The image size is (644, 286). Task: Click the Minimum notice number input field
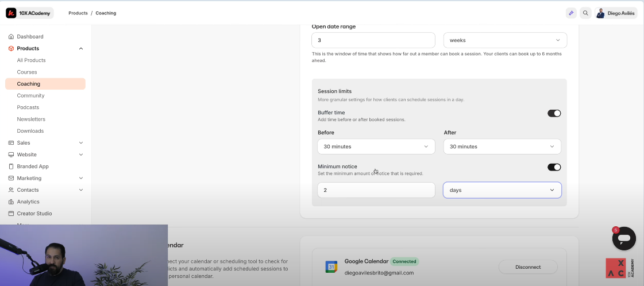pyautogui.click(x=376, y=190)
